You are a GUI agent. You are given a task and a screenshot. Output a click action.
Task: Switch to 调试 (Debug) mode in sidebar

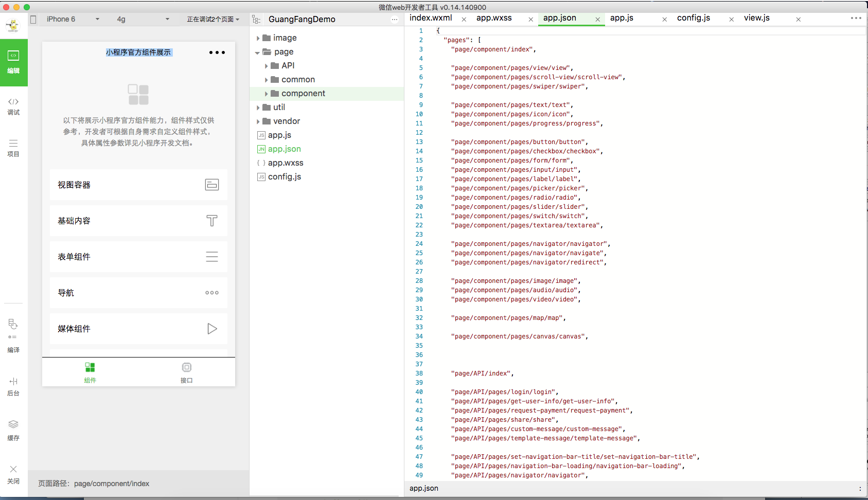point(13,106)
